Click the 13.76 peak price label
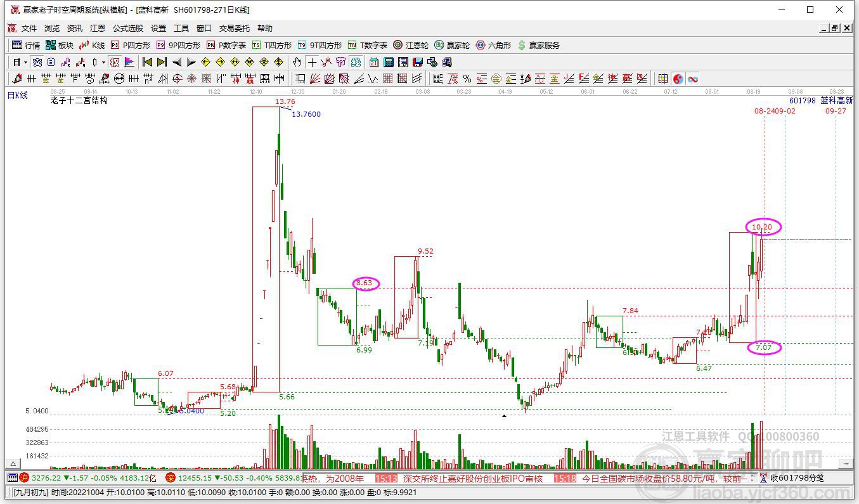This screenshot has height=504, width=859. point(285,101)
